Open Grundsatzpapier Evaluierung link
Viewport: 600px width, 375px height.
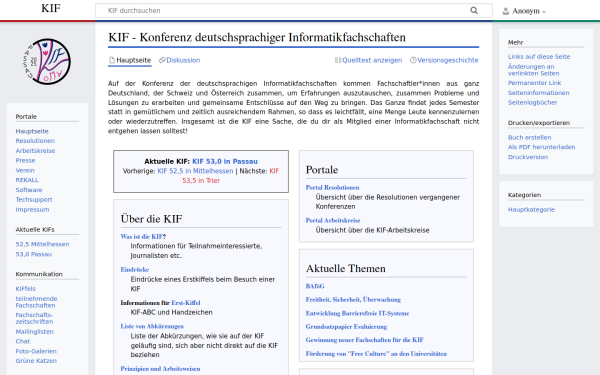point(346,326)
